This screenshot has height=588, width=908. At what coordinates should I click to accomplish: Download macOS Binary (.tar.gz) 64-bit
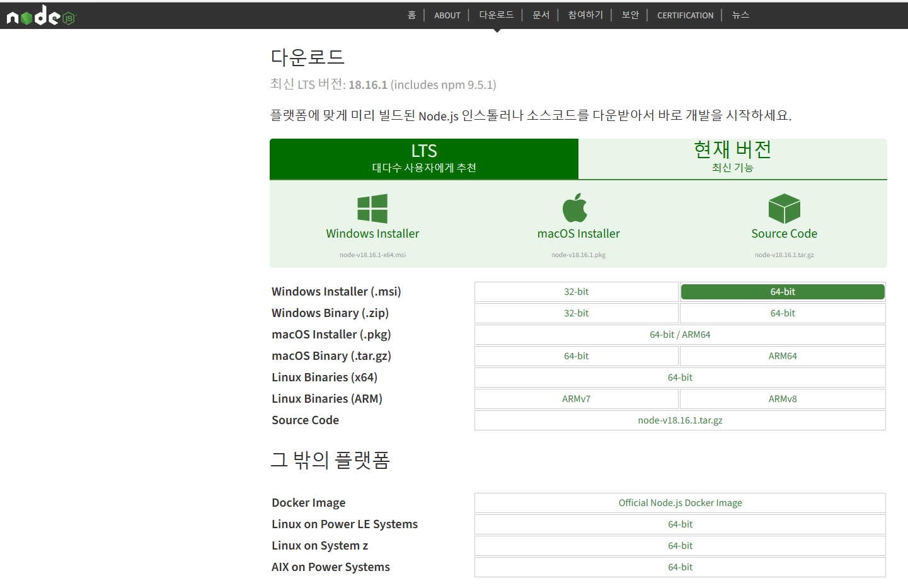click(x=577, y=356)
